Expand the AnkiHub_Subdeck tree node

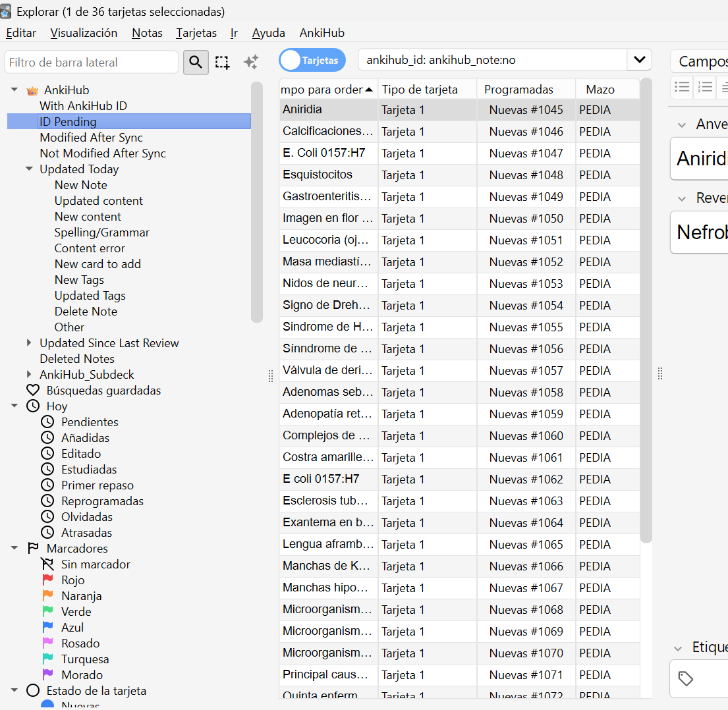pyautogui.click(x=29, y=374)
